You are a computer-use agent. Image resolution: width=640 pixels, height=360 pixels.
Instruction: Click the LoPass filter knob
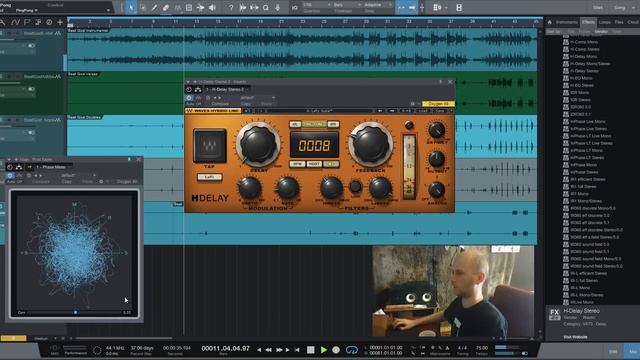pos(380,188)
